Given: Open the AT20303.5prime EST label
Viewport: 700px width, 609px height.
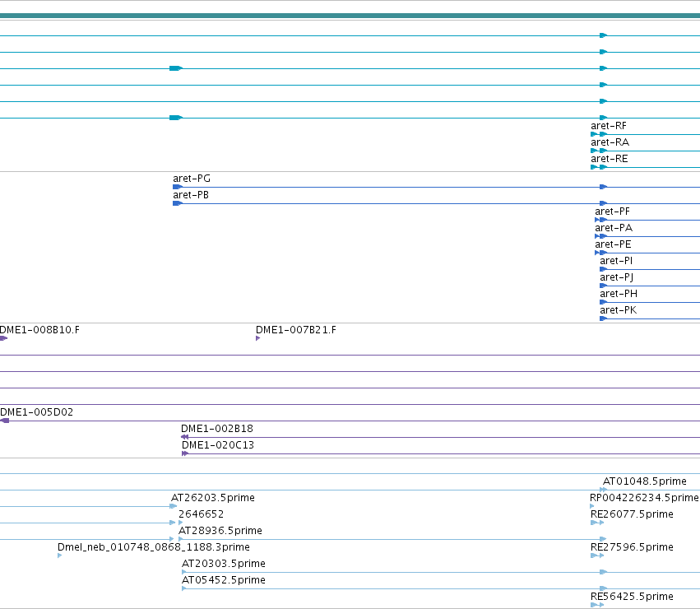Looking at the screenshot, I should pyautogui.click(x=224, y=564).
